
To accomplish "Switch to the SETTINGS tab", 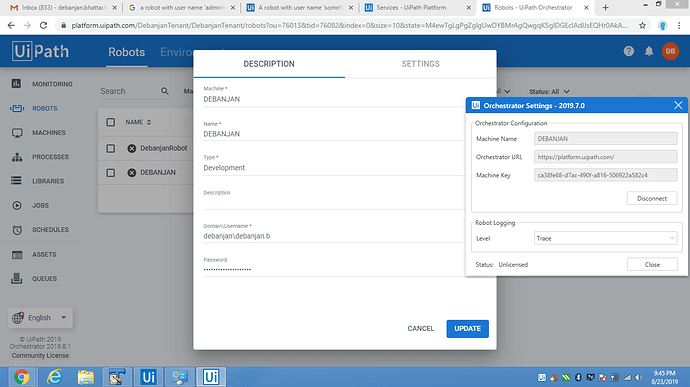I will coord(420,64).
